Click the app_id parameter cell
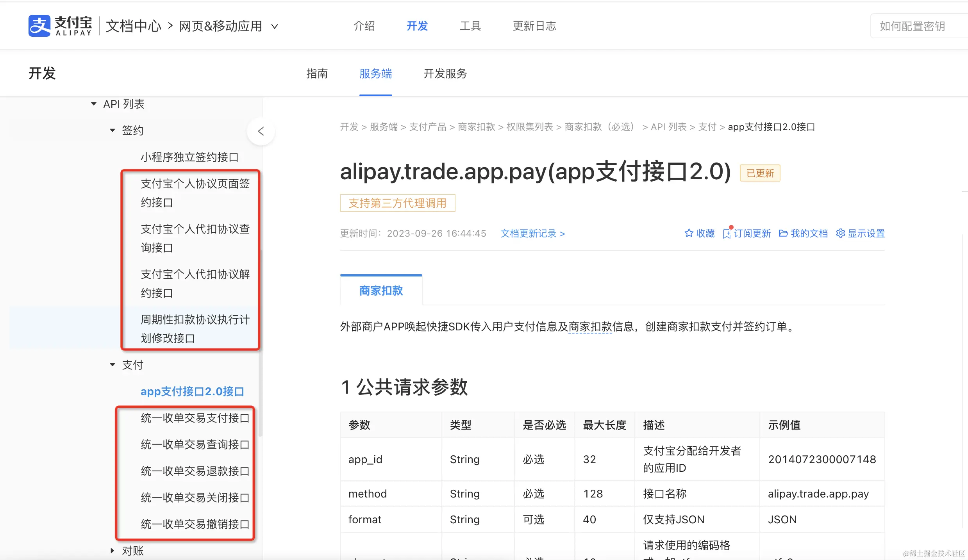The image size is (968, 560). (x=391, y=459)
